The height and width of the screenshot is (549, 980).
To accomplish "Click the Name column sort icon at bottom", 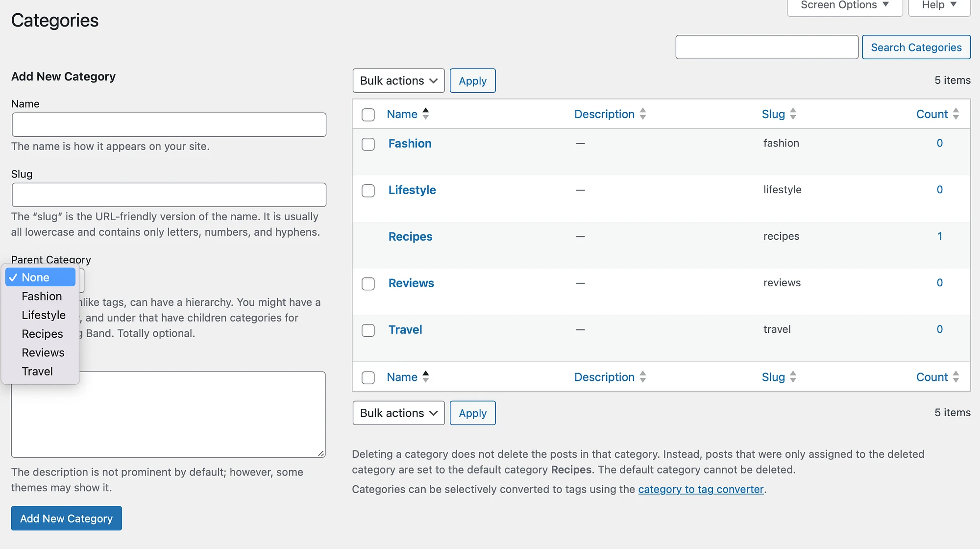I will [427, 376].
